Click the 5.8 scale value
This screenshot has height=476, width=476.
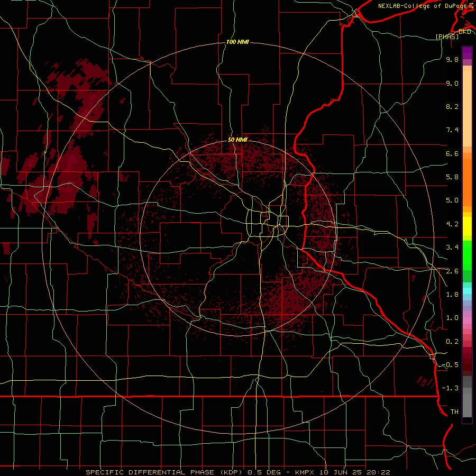(452, 177)
